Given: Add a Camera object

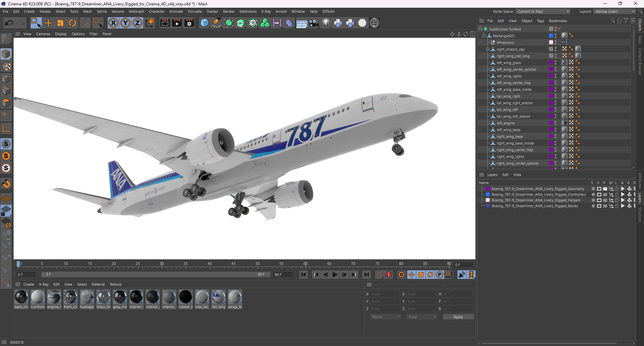Looking at the screenshot, I should click(314, 23).
